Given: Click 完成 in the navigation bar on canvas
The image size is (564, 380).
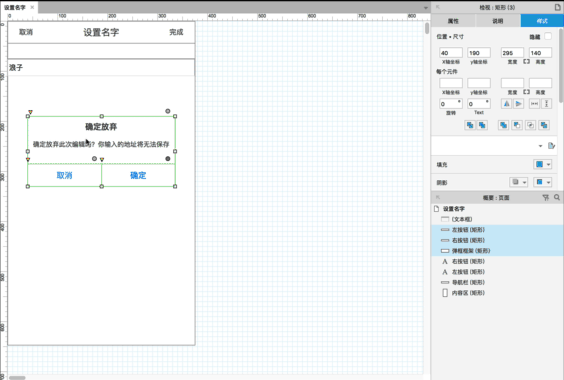Looking at the screenshot, I should pos(176,32).
